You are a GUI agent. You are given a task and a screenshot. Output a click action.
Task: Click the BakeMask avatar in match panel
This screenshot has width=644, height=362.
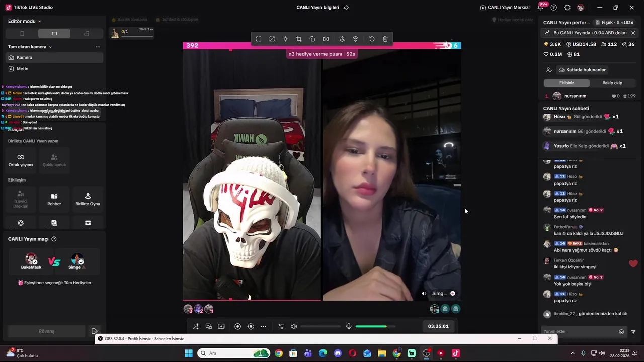coord(31,259)
